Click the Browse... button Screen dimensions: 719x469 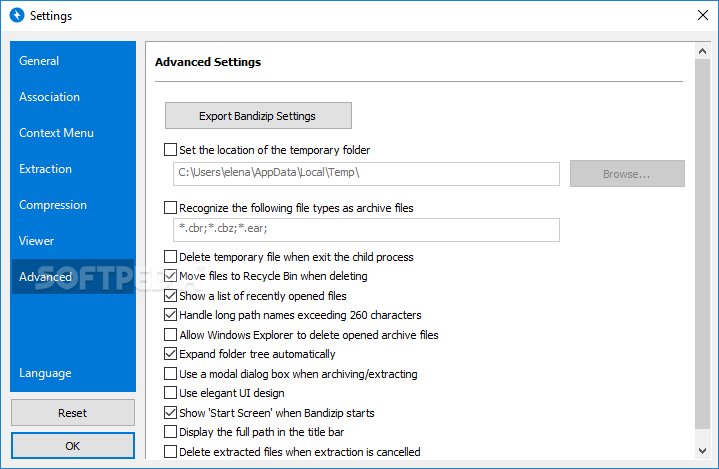point(627,174)
